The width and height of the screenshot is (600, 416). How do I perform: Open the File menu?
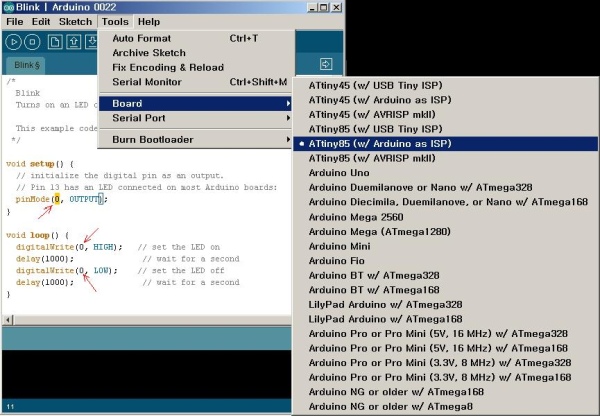click(15, 22)
